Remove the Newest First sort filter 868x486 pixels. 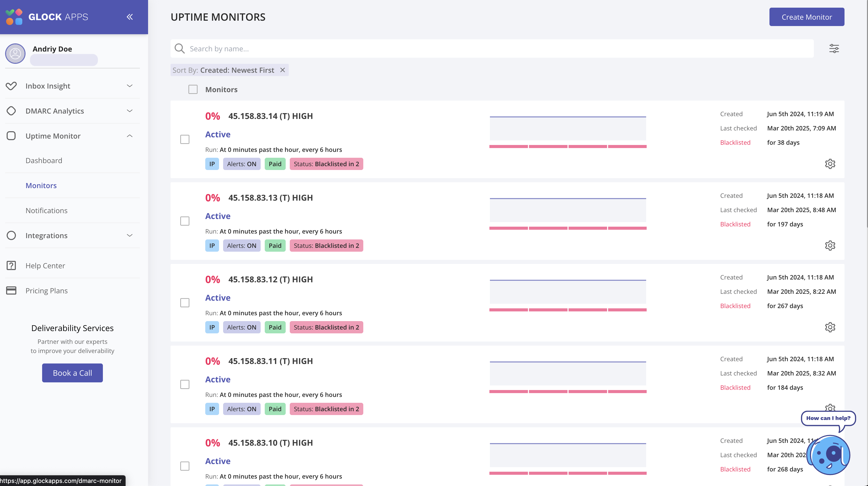[283, 70]
